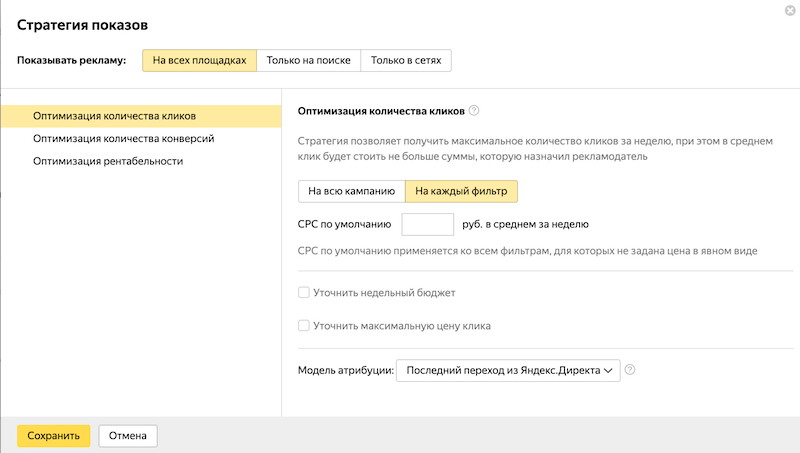
Task: Close the Стратегия показов dialog
Action: [791, 10]
